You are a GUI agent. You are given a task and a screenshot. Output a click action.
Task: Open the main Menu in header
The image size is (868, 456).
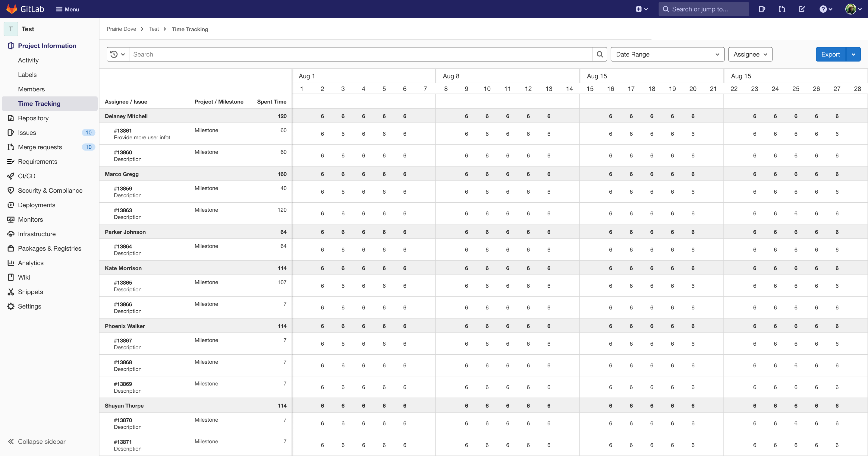tap(68, 9)
